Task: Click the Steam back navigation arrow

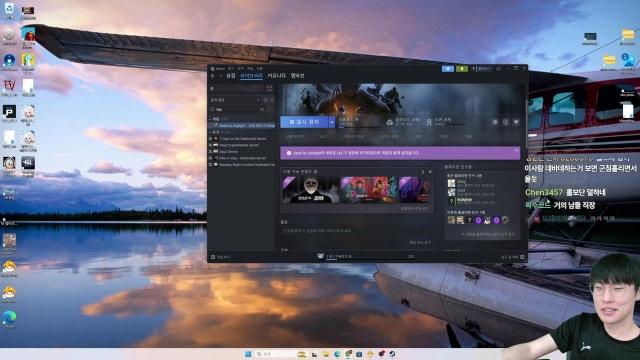Action: [x=213, y=76]
